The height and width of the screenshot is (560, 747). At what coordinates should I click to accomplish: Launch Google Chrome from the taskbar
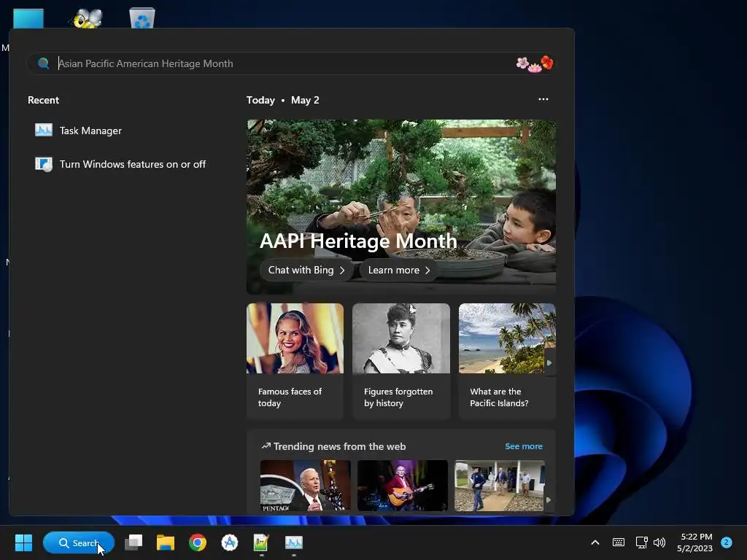197,542
